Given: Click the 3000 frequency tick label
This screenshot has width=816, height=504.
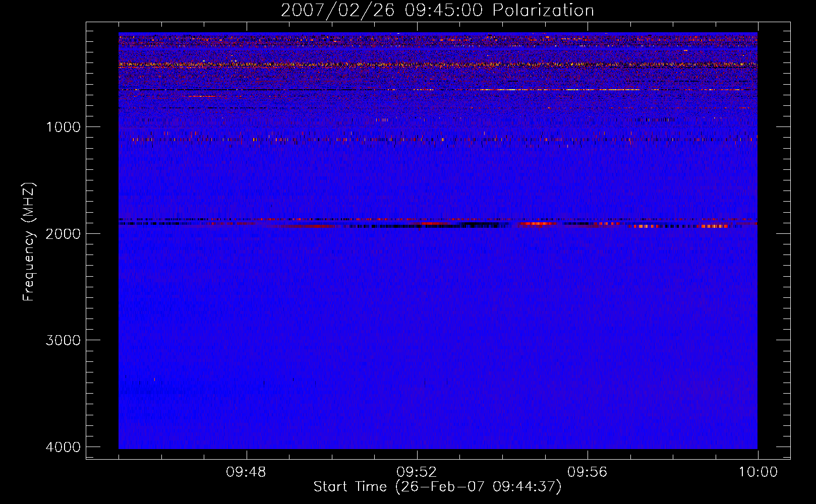Looking at the screenshot, I should pyautogui.click(x=64, y=340).
